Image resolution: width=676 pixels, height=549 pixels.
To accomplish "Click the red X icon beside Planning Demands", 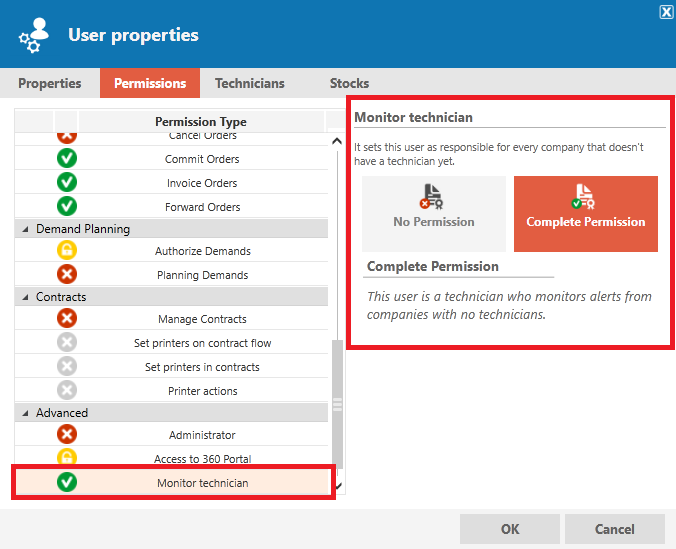I will 67,274.
